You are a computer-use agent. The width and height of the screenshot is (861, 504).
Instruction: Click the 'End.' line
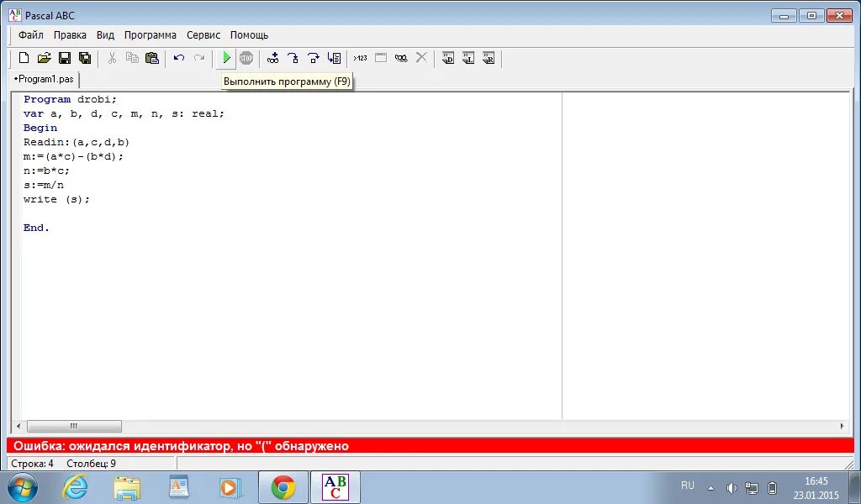pyautogui.click(x=36, y=228)
